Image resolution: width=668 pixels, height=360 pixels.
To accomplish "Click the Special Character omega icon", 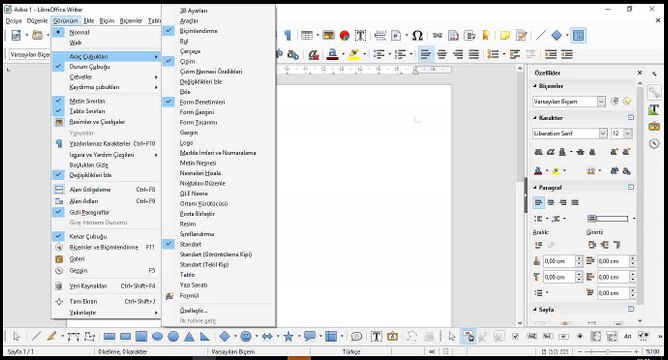I will tap(418, 36).
